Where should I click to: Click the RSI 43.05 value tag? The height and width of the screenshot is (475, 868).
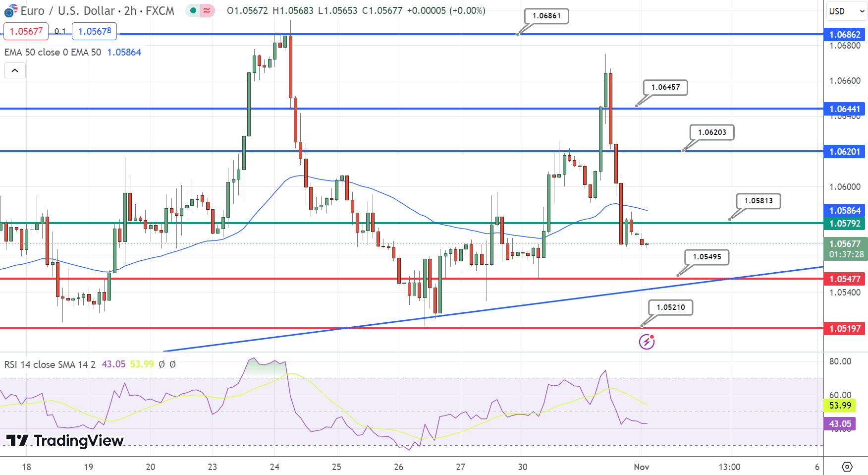click(840, 424)
